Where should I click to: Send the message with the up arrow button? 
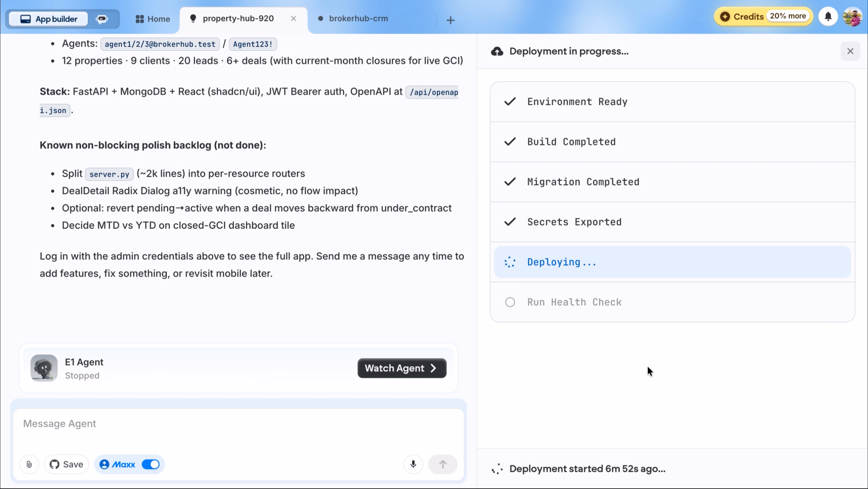443,464
